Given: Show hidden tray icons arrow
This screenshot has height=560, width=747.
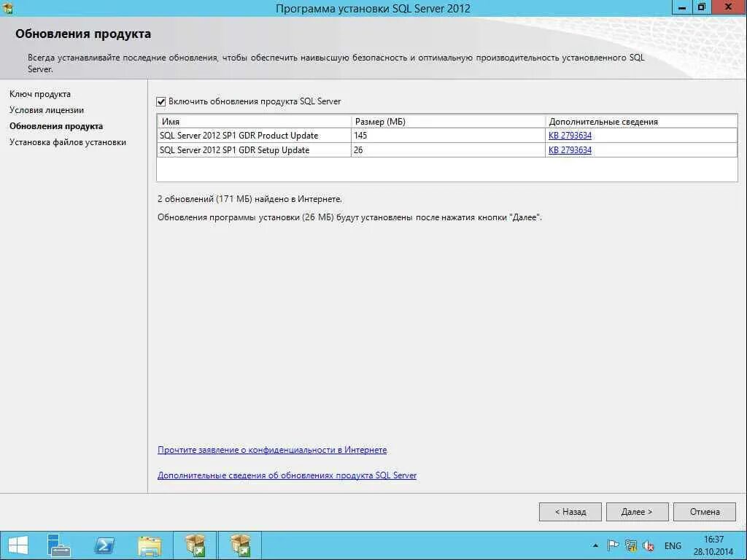Looking at the screenshot, I should (x=595, y=545).
